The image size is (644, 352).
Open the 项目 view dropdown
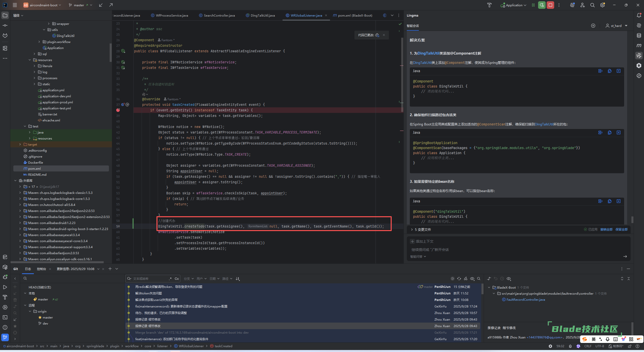18,15
